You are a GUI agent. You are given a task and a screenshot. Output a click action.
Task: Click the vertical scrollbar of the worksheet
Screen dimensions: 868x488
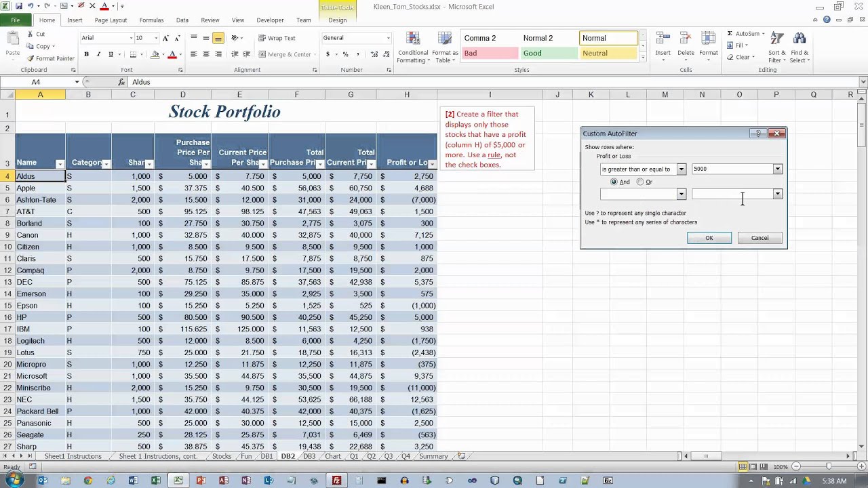coord(863,271)
